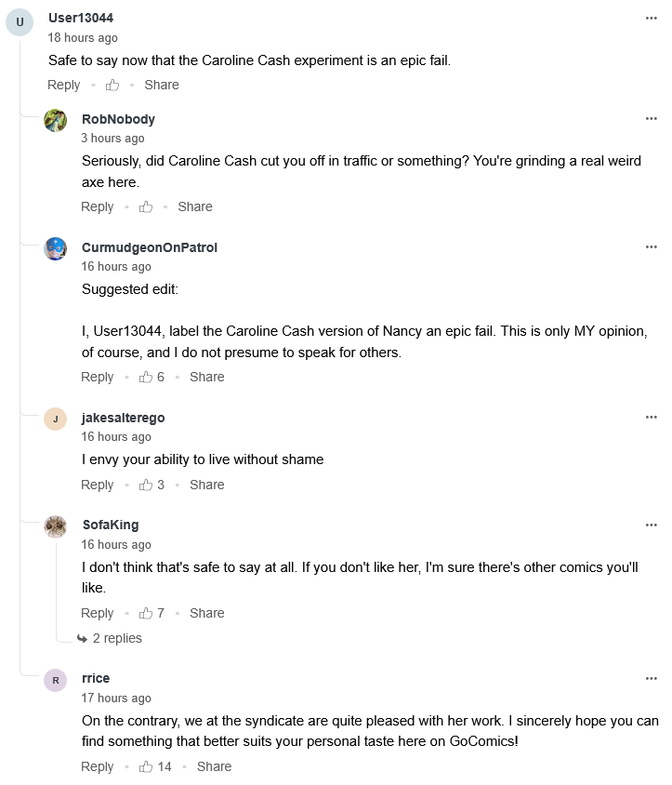Image resolution: width=672 pixels, height=785 pixels.
Task: Open jakesalterego username profile link
Action: pyautogui.click(x=123, y=418)
